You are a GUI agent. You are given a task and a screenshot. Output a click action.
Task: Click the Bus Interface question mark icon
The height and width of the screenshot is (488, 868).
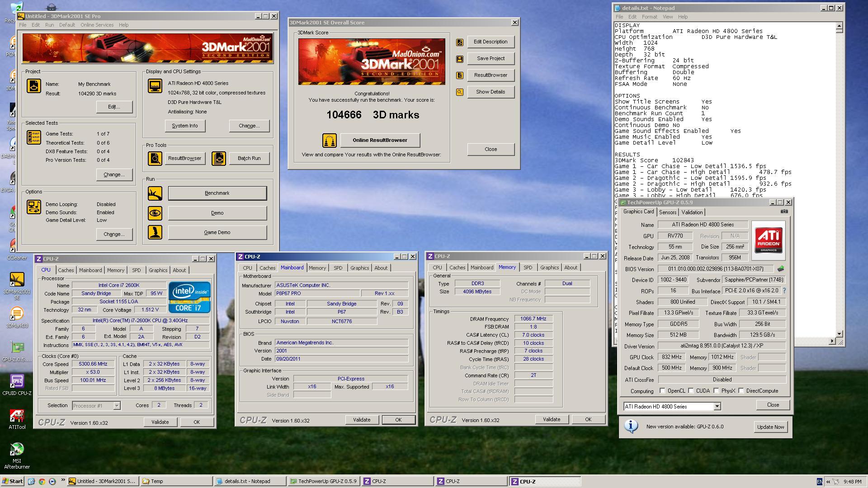pyautogui.click(x=784, y=291)
